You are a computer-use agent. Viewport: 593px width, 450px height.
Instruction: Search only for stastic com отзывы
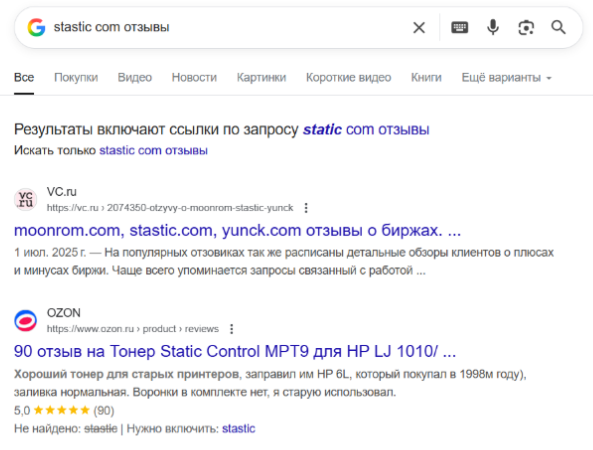[153, 151]
